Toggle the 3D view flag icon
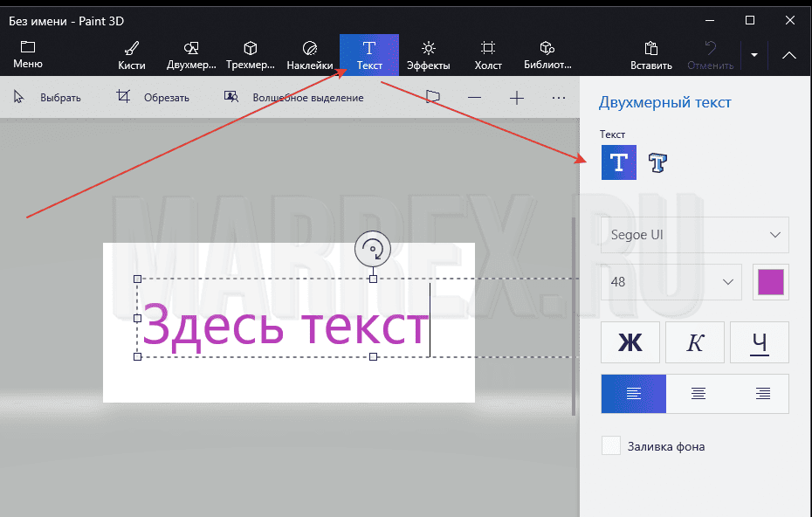Image resolution: width=812 pixels, height=517 pixels. [x=433, y=98]
